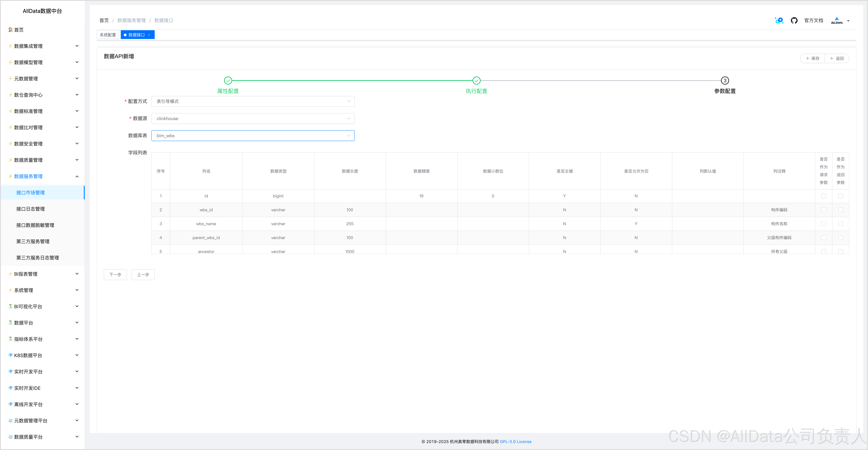Click the 数据库表 bim_wbs select field
The height and width of the screenshot is (450, 868).
coord(253,136)
